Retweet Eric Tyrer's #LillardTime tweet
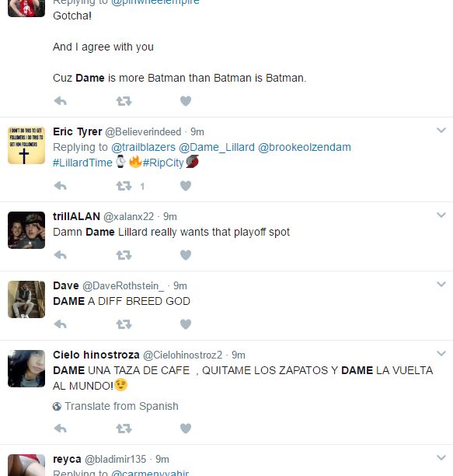 [x=124, y=186]
